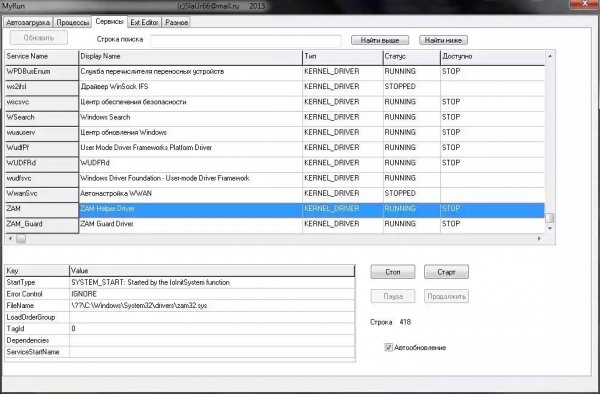Click Центр обновления Windows display name

pyautogui.click(x=123, y=133)
